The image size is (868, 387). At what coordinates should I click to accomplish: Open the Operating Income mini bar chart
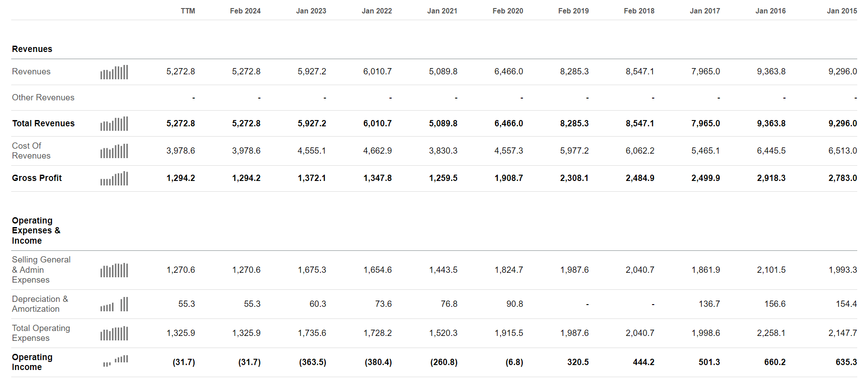pyautogui.click(x=116, y=360)
